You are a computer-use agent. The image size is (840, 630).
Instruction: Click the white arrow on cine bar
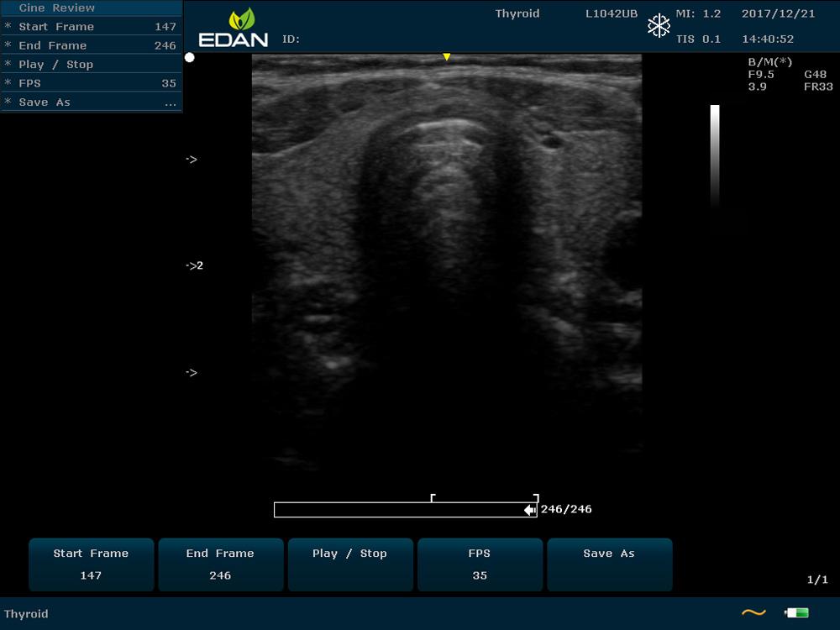click(529, 510)
